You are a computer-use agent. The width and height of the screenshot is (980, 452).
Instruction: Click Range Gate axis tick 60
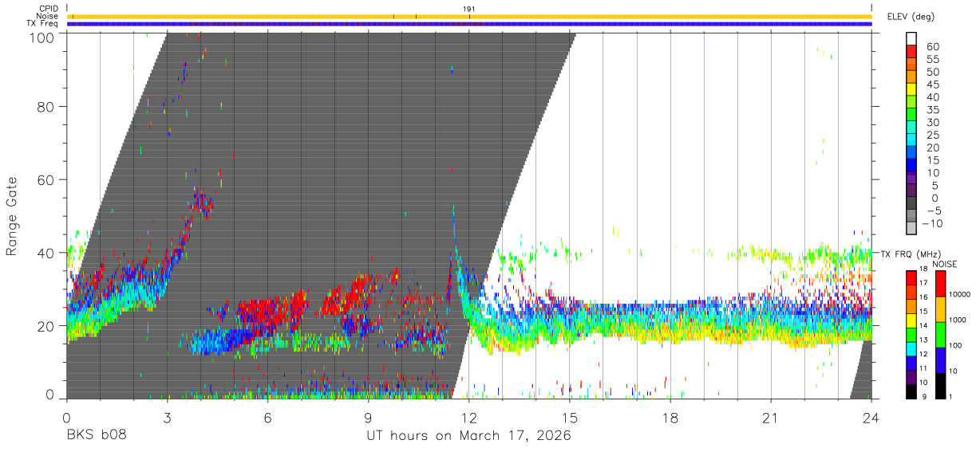[x=46, y=179]
